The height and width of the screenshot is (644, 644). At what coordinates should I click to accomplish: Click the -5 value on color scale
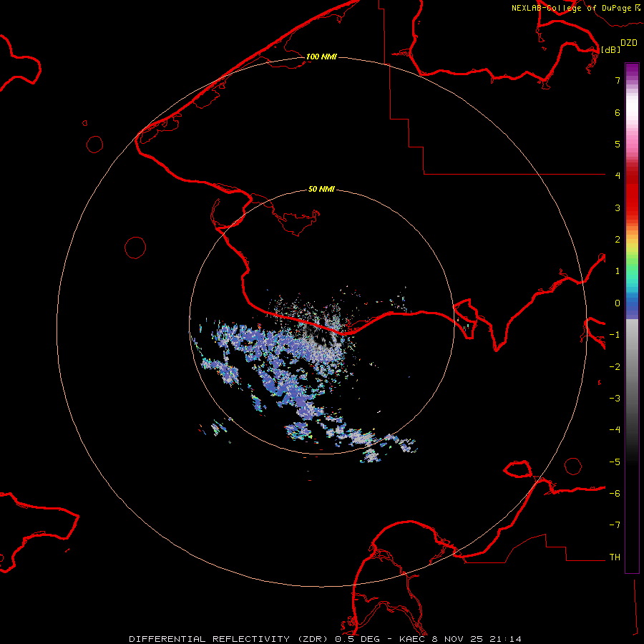(615, 462)
